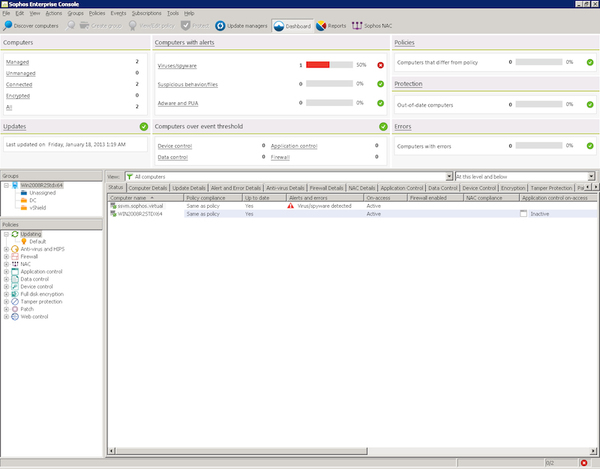Viewport: 600px width, 469px height.
Task: Open Update managers from toolbar icon
Action: [220, 26]
